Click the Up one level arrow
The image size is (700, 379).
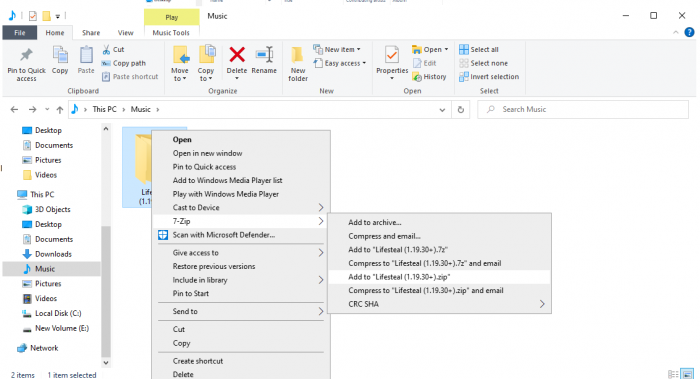(60, 109)
